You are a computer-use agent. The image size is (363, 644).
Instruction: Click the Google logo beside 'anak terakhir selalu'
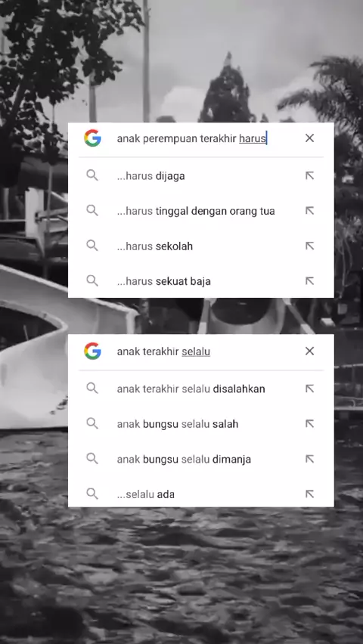(x=92, y=351)
